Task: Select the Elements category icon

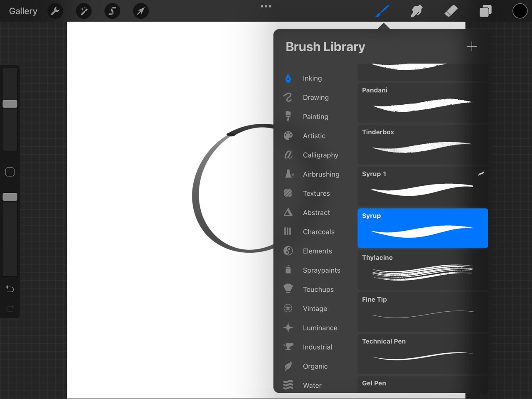Action: pyautogui.click(x=288, y=251)
